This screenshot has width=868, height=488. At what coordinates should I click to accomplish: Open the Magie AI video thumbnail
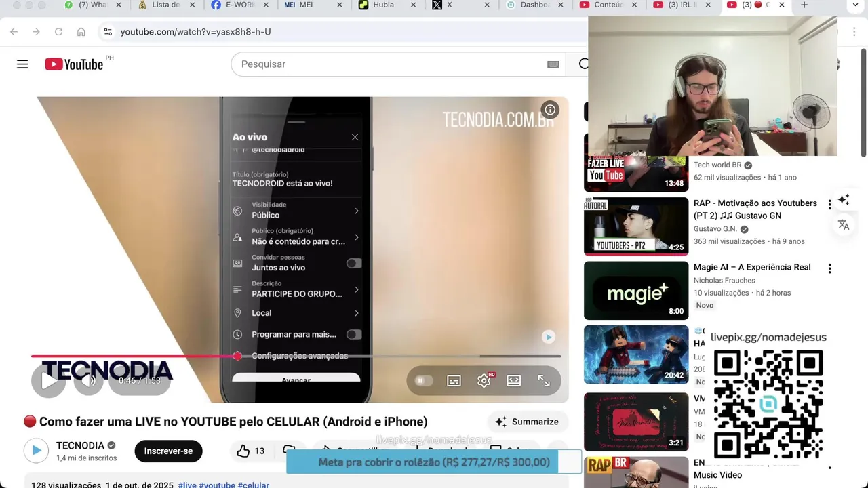coord(636,291)
